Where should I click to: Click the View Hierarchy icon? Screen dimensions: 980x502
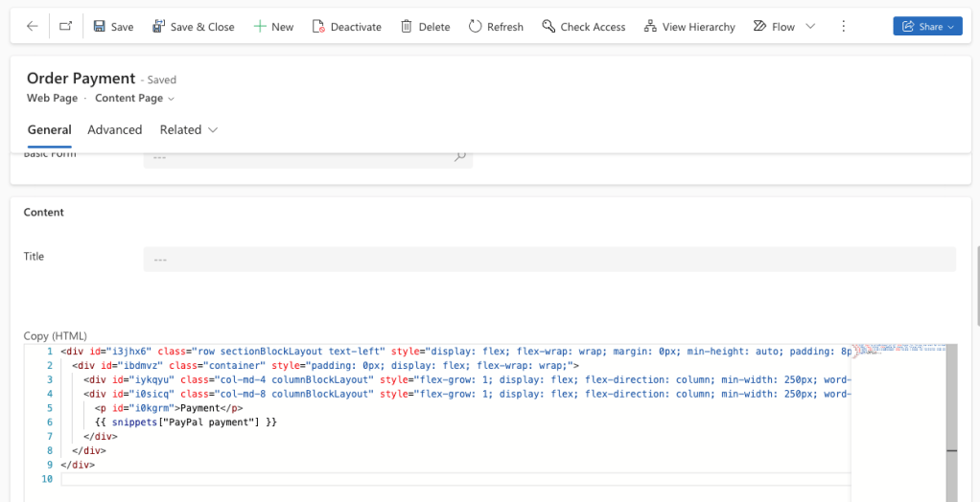650,27
